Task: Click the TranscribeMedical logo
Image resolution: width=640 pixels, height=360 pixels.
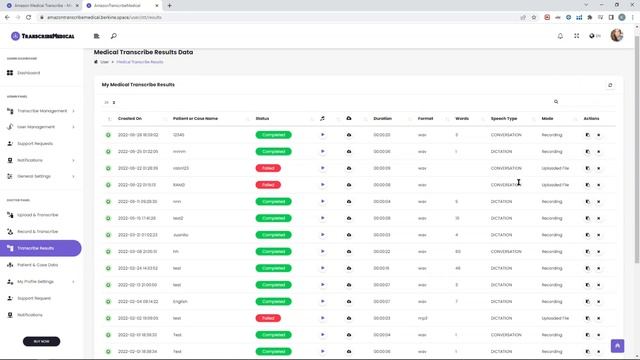Action: (42, 36)
